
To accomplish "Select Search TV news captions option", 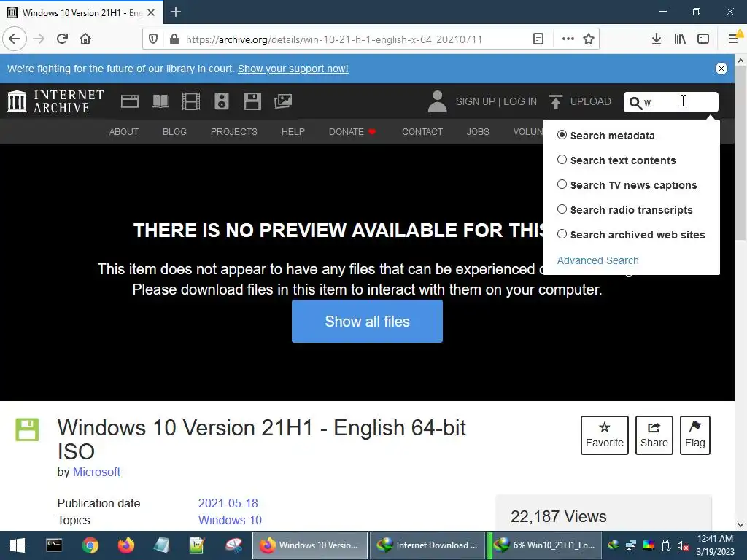I will coord(562,184).
